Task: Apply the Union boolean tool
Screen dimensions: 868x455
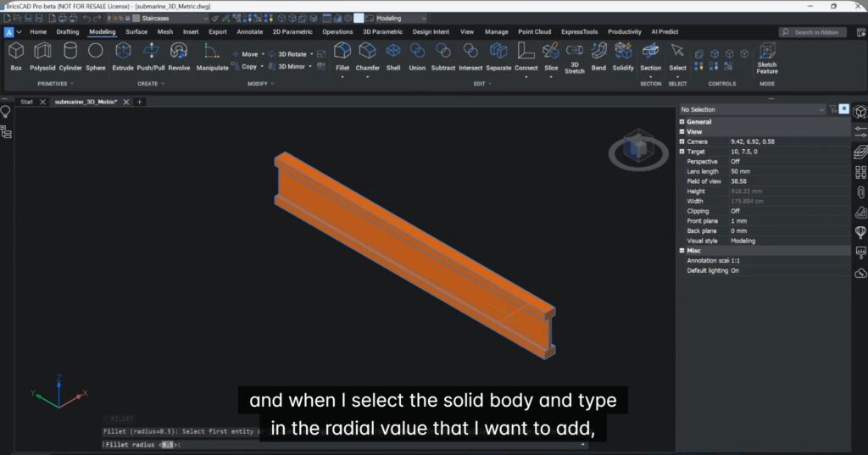Action: 417,57
